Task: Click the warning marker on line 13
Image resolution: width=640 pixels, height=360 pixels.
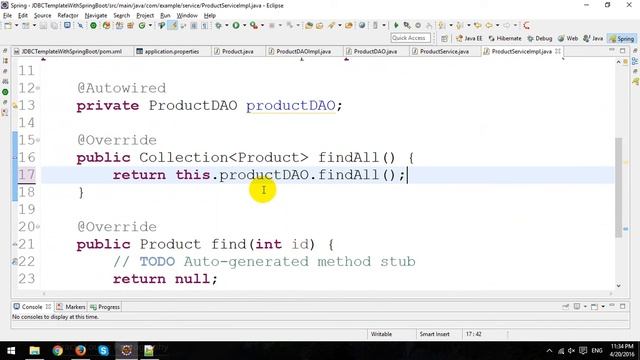Action: (15, 106)
